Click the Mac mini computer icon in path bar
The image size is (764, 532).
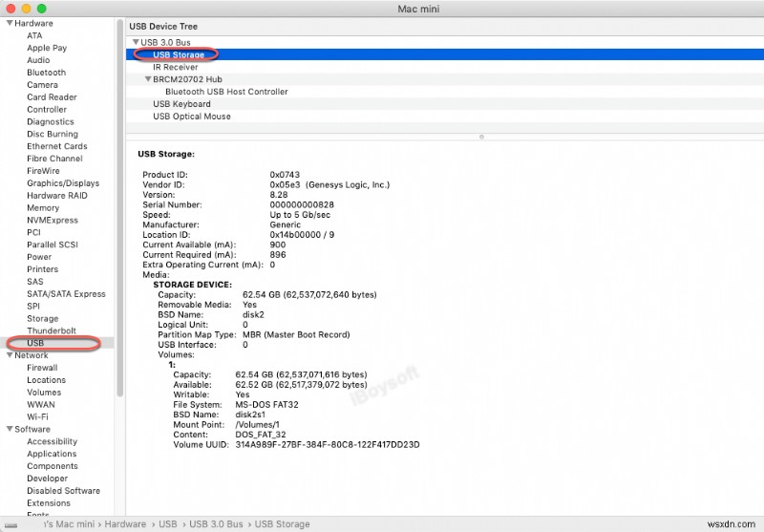click(x=11, y=524)
